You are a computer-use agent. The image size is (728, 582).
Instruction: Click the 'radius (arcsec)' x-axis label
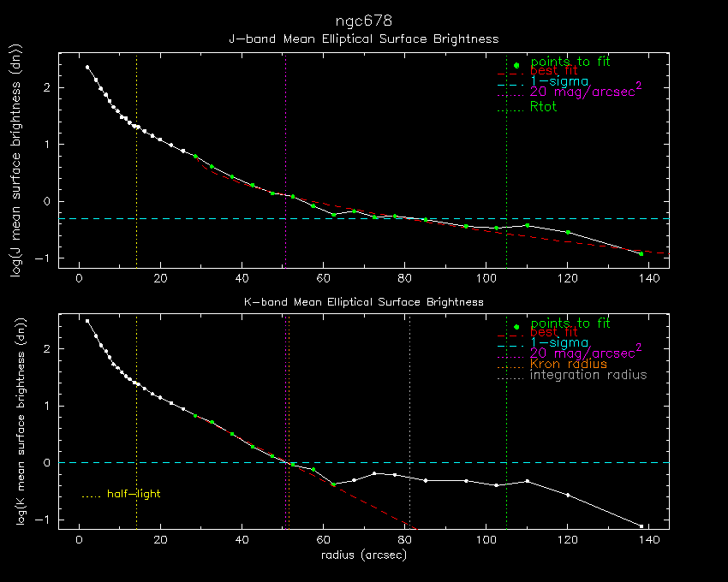coord(363,555)
